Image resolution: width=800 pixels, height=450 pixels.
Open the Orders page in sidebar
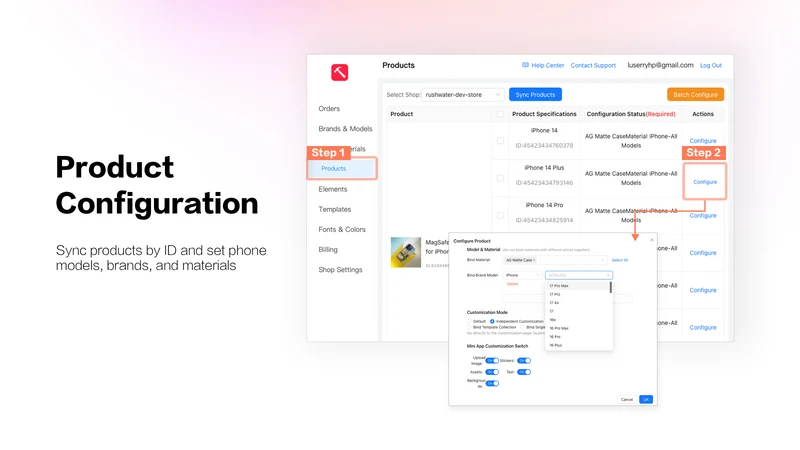point(329,109)
